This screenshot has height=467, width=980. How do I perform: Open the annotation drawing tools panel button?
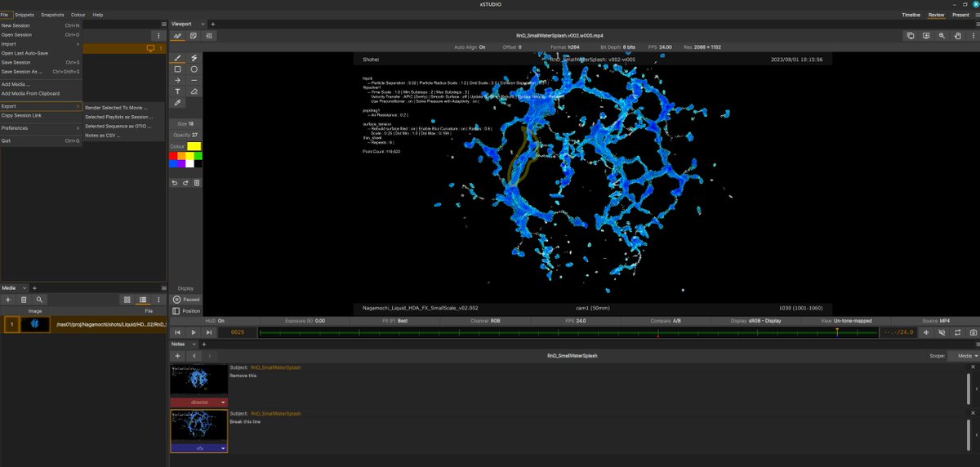pyautogui.click(x=179, y=36)
